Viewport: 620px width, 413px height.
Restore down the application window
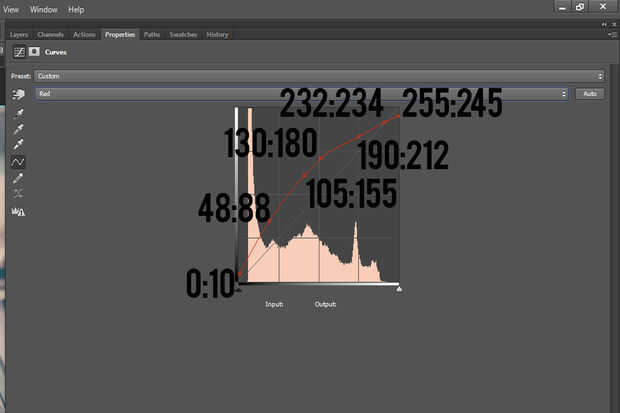580,7
